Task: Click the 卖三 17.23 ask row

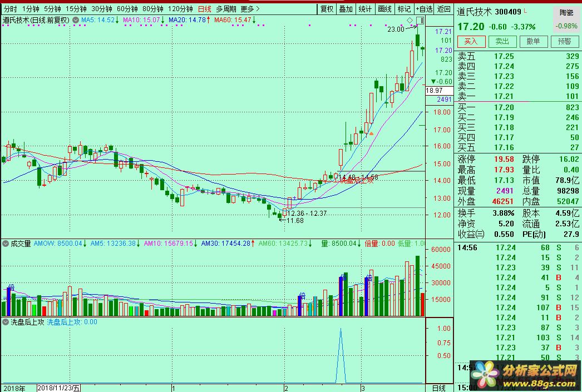Action: (518, 76)
